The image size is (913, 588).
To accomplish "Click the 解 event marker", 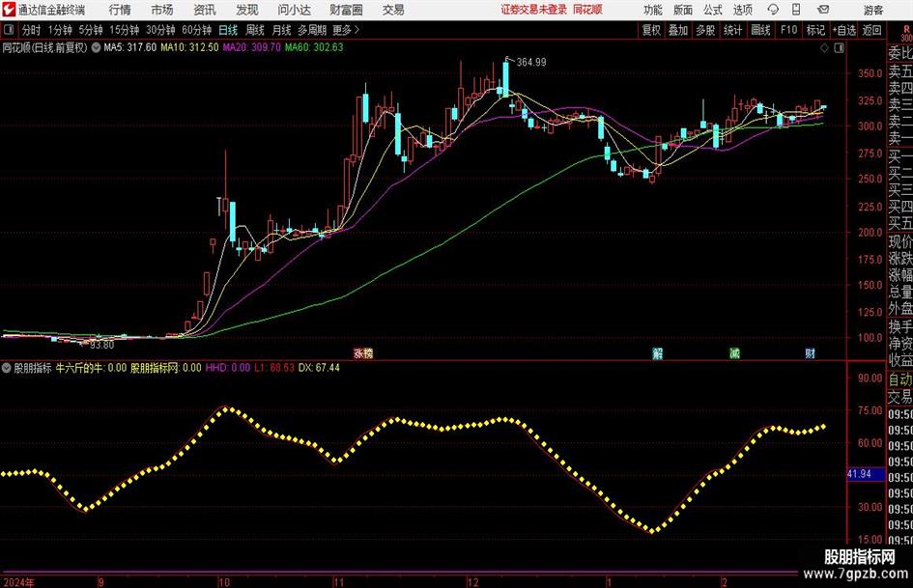I will coord(658,353).
